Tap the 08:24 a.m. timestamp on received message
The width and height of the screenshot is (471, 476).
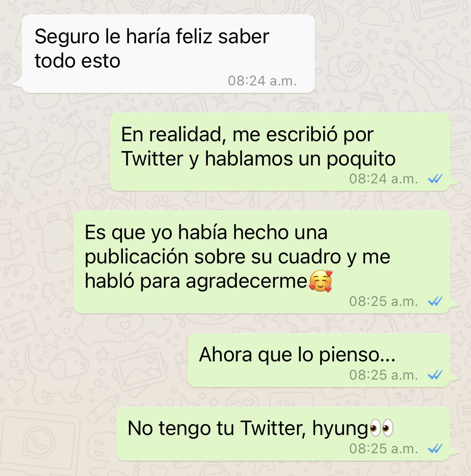(262, 81)
